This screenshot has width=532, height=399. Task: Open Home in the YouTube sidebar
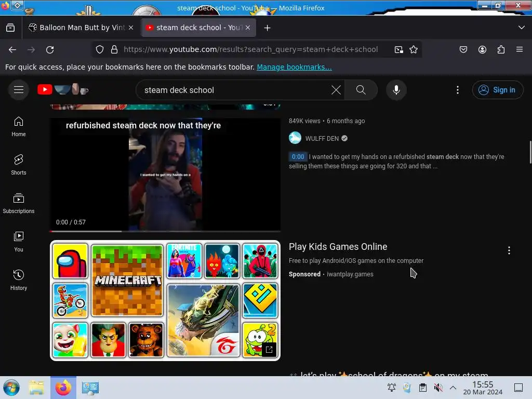pos(19,127)
